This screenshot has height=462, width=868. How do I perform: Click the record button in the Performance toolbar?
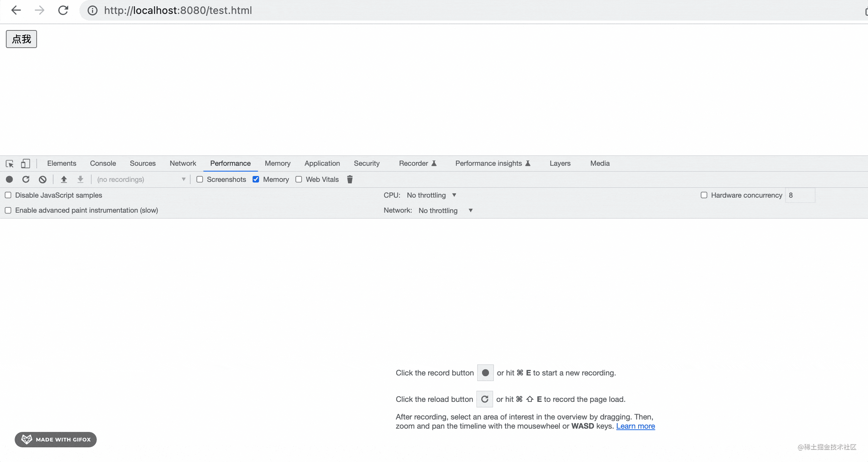10,179
